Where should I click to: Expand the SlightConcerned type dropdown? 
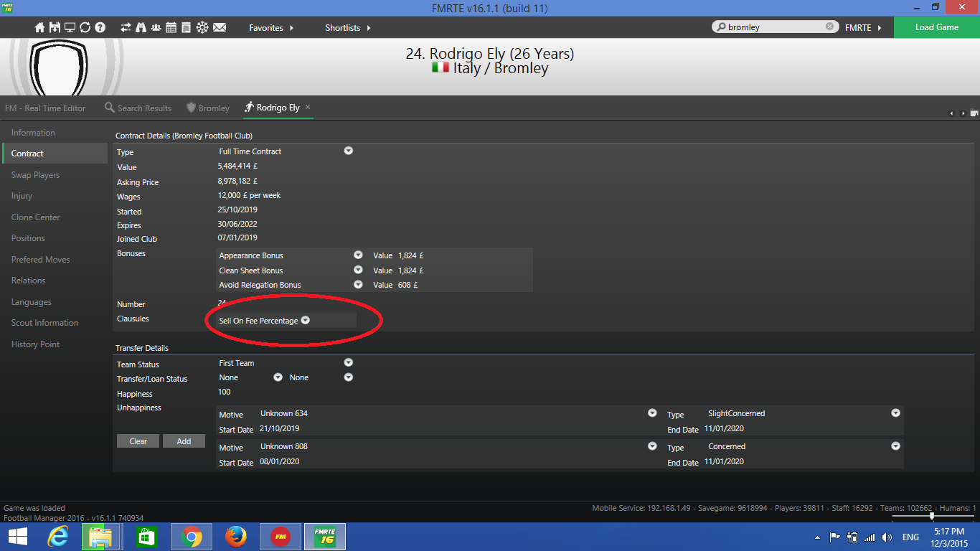[895, 413]
